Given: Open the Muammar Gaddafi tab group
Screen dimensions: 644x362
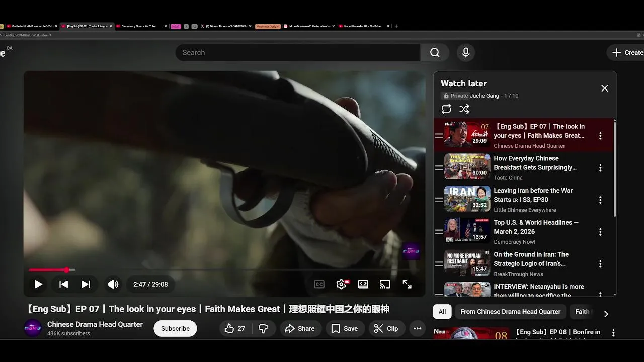Looking at the screenshot, I should (268, 26).
